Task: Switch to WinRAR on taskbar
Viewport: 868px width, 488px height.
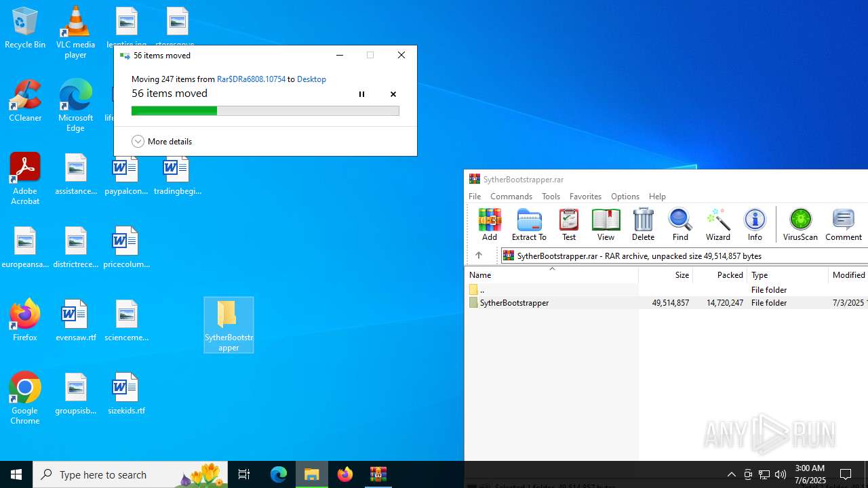Action: 378,474
